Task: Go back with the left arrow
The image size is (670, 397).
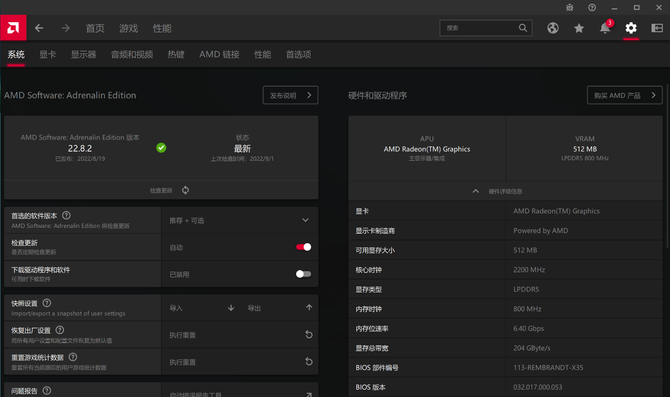Action: [x=39, y=28]
